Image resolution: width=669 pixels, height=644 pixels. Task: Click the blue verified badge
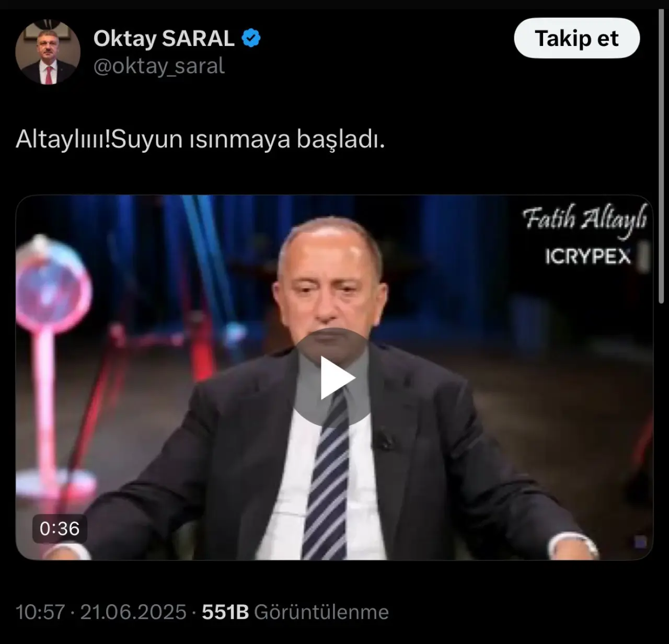(x=251, y=39)
